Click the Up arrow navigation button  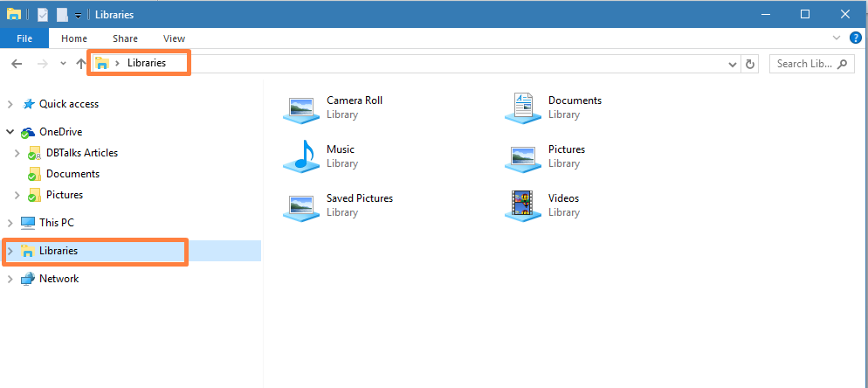click(81, 64)
